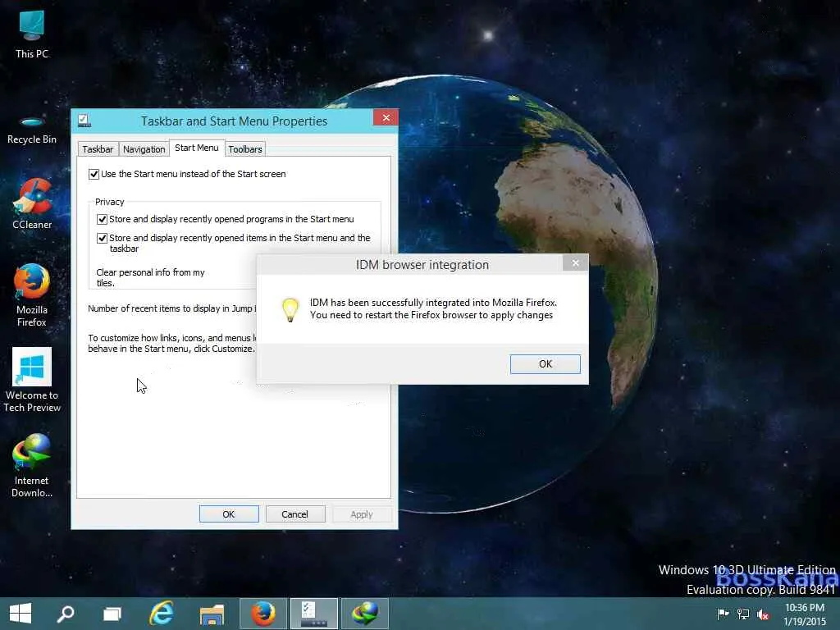This screenshot has width=840, height=630.
Task: Switch to Firefox in the taskbar
Action: 263,614
